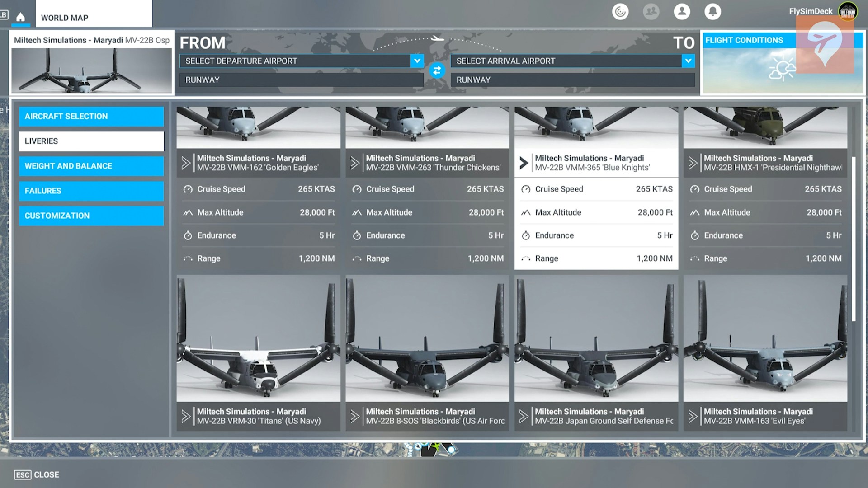Image resolution: width=868 pixels, height=488 pixels.
Task: Click the departure Runway field
Action: tap(301, 80)
